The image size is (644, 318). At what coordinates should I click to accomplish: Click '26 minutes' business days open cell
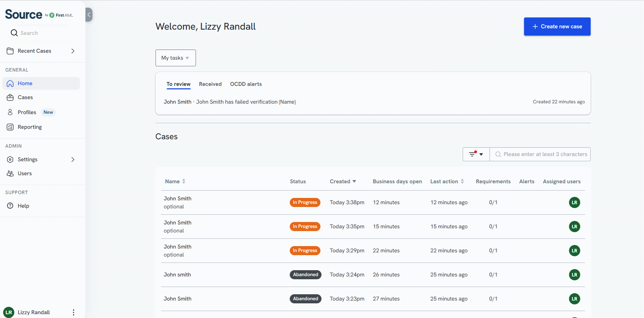tap(386, 275)
